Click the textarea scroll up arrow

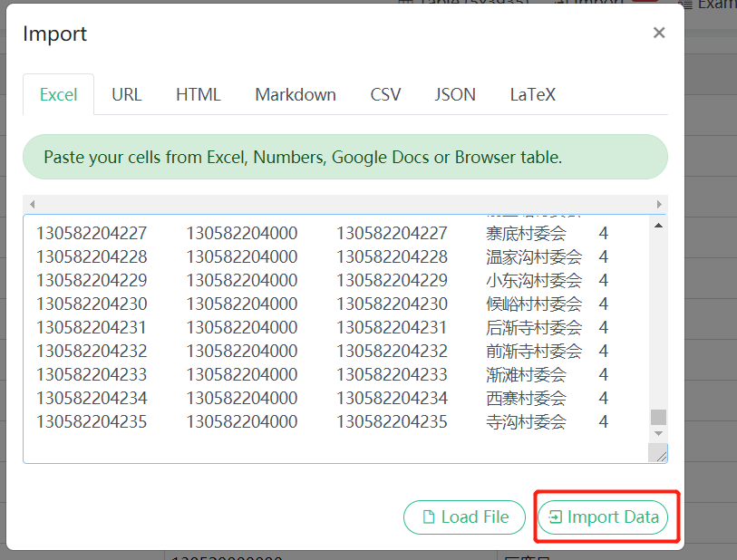pos(658,226)
